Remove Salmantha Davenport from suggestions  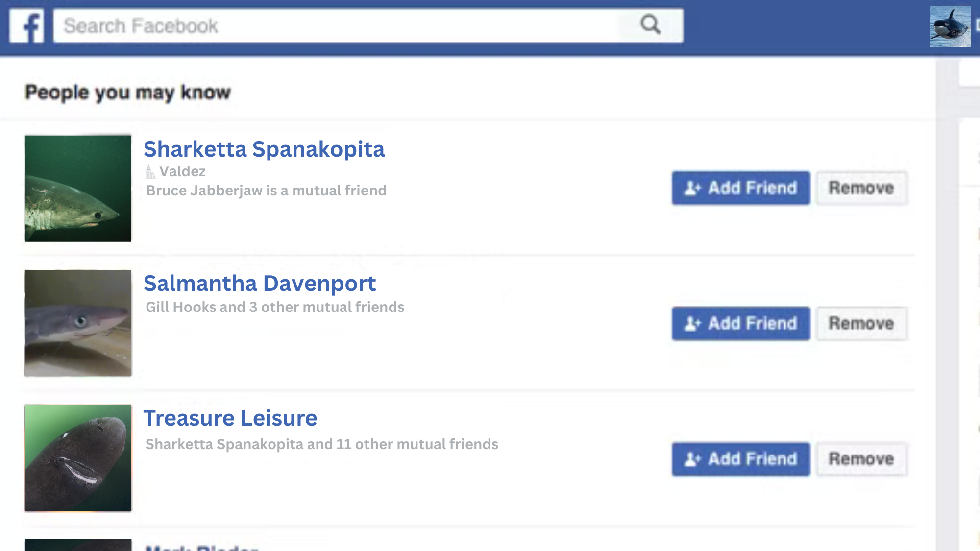click(861, 324)
